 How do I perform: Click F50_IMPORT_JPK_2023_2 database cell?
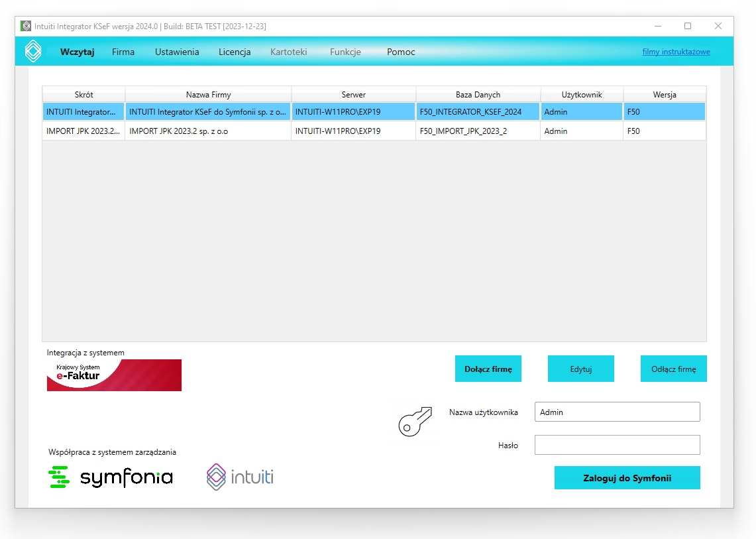[478, 131]
